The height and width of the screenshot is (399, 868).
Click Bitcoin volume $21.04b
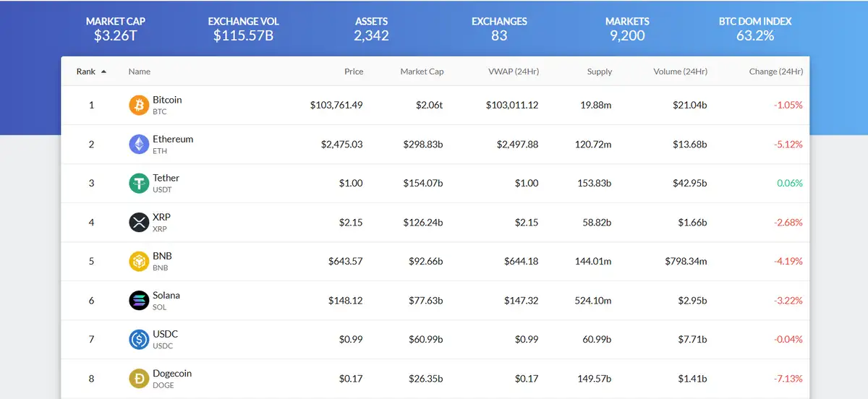[689, 105]
